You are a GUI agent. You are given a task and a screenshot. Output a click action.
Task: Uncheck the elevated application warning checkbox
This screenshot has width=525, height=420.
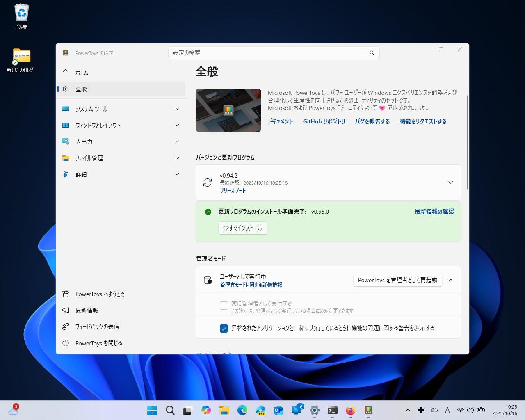click(224, 328)
